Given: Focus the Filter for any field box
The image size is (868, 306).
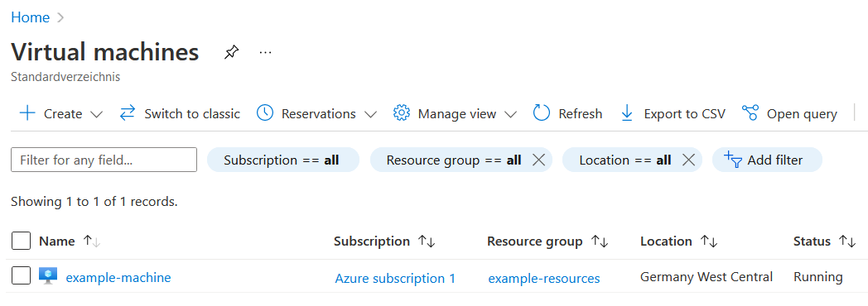Looking at the screenshot, I should click(x=104, y=160).
